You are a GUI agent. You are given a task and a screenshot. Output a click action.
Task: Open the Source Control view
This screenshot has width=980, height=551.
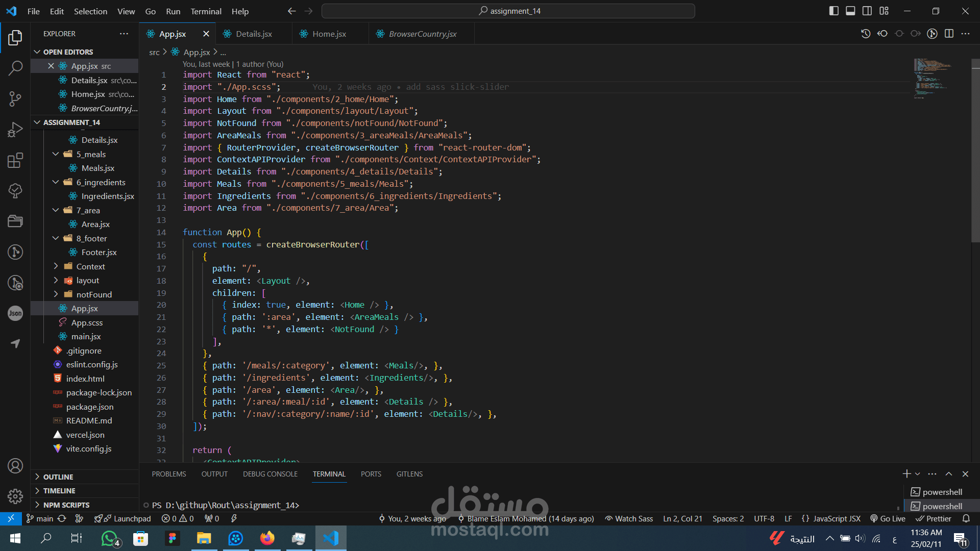point(15,98)
